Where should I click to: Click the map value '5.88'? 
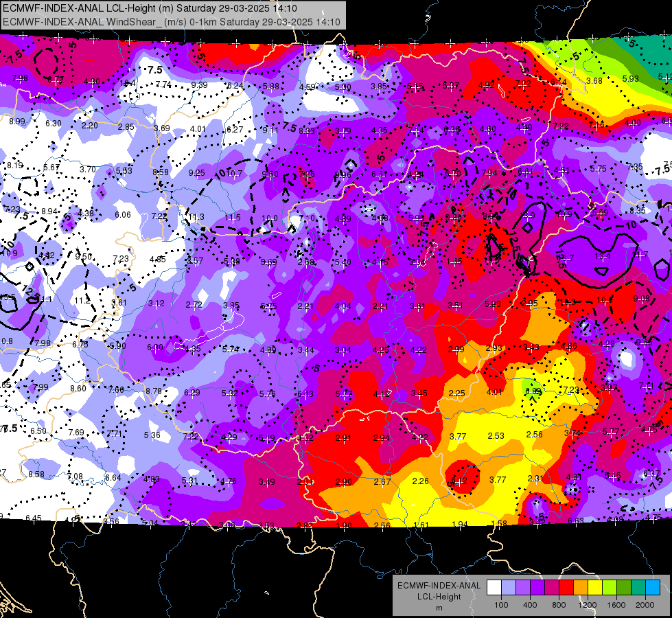point(271,86)
